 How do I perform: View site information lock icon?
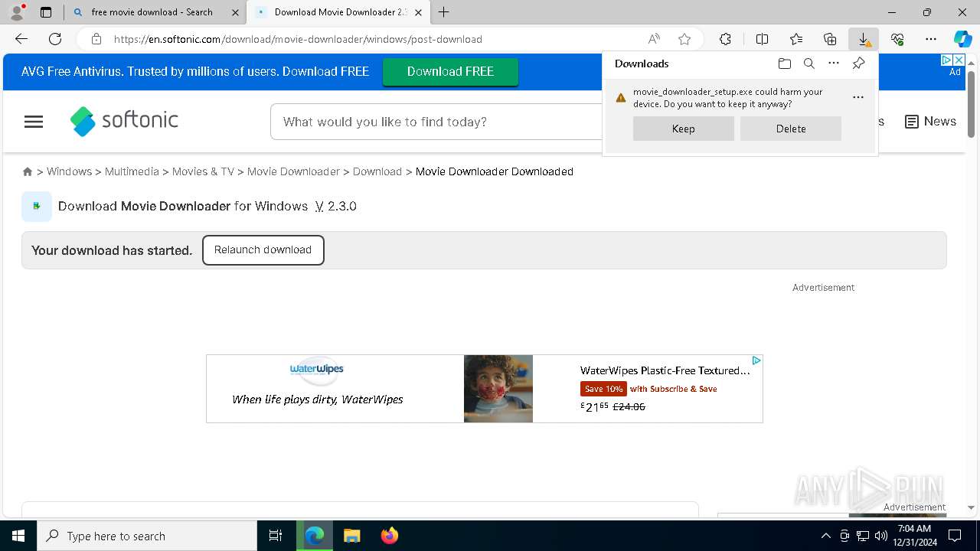point(96,39)
